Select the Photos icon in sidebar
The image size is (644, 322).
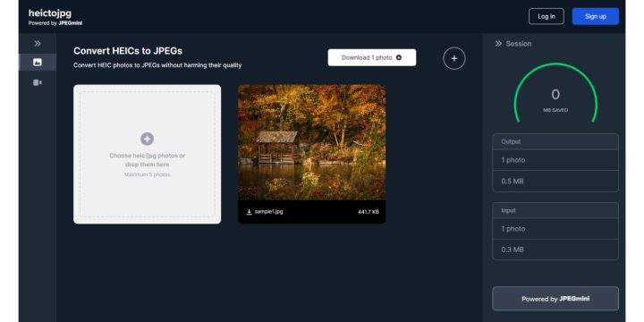point(38,62)
